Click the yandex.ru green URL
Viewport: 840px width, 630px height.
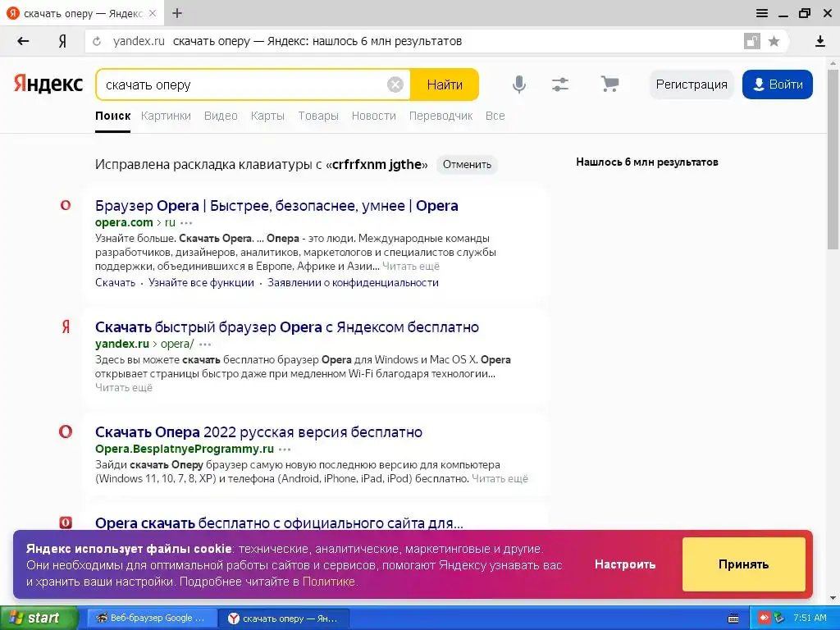122,344
